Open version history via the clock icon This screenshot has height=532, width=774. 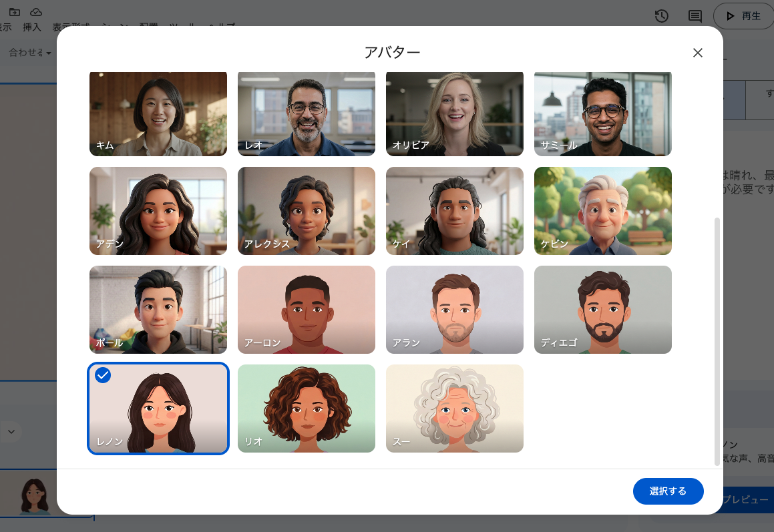click(x=661, y=15)
